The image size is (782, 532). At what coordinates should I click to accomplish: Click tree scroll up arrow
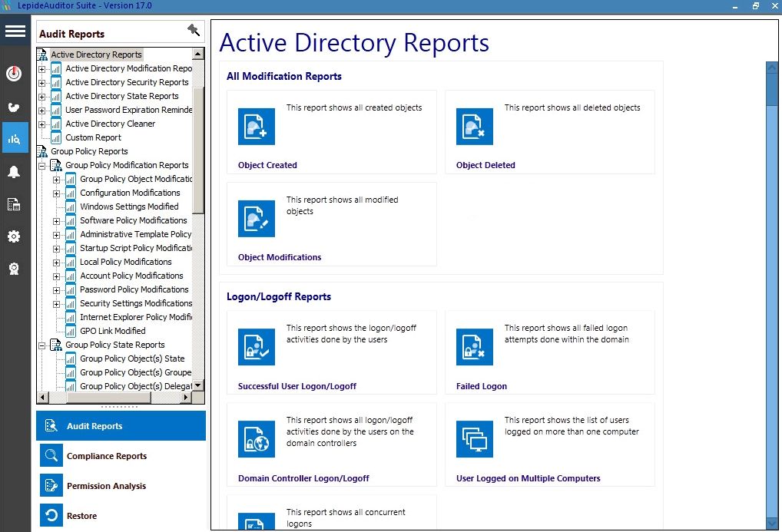(x=198, y=53)
